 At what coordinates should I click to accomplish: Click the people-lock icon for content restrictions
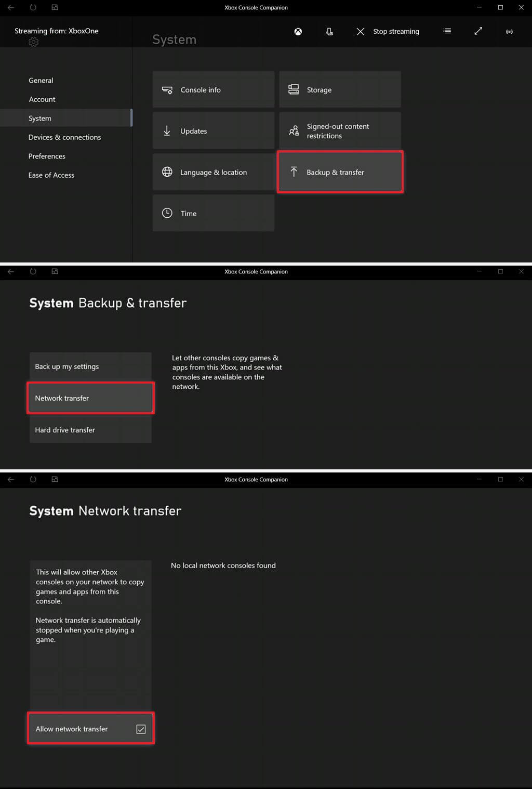pos(294,130)
